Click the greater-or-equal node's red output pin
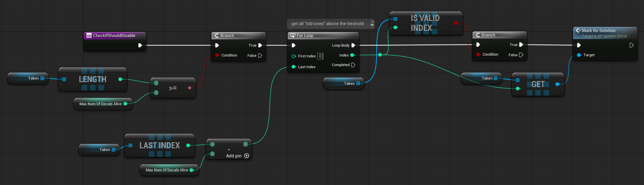 click(x=190, y=88)
